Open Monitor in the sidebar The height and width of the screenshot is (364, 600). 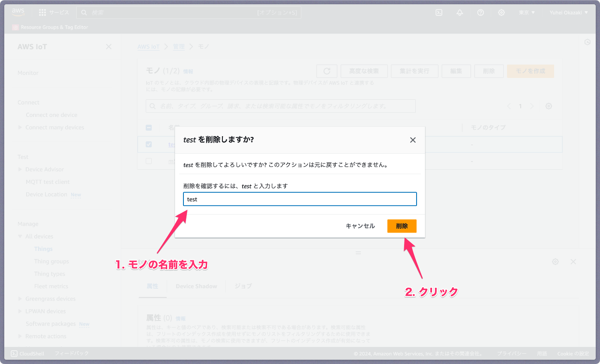(28, 73)
